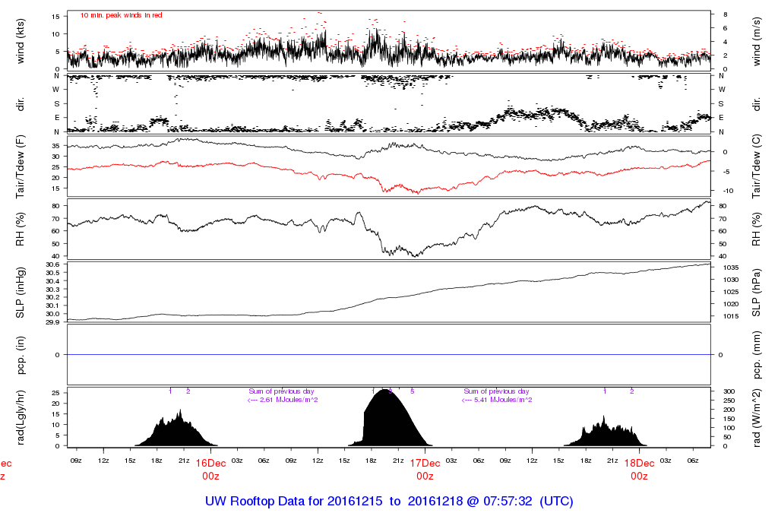Screen dimensions: 778x532
Task: Select the "rad (W/m^2)" axis label
Action: [756, 417]
